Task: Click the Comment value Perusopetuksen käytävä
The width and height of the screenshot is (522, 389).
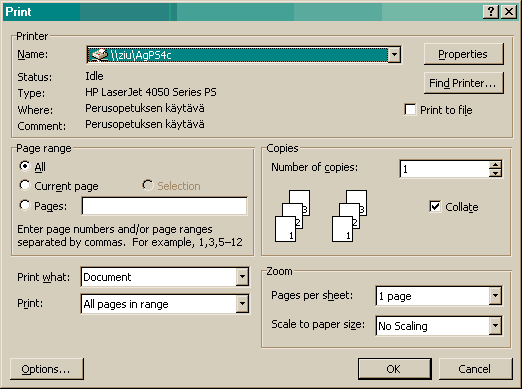Action: [x=145, y=124]
